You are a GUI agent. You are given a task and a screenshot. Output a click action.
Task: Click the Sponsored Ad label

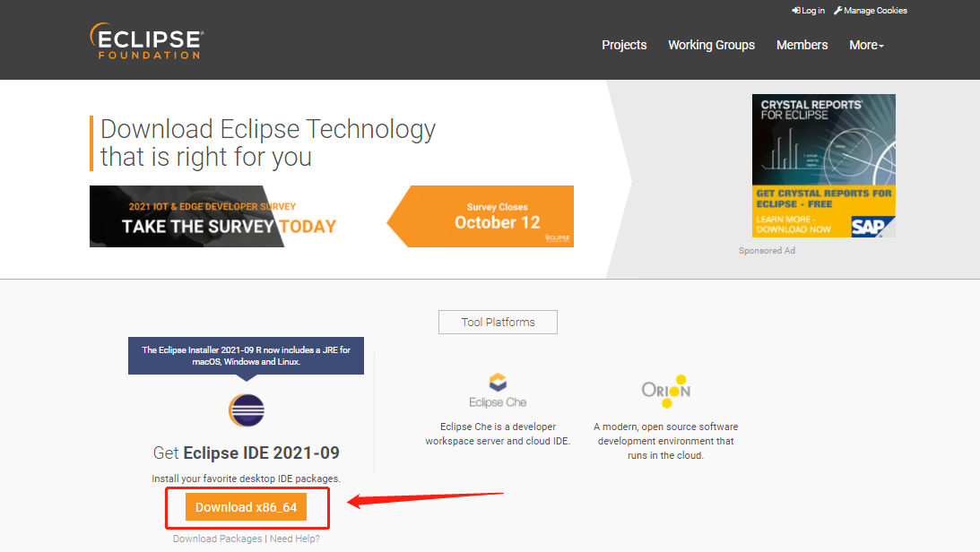767,250
